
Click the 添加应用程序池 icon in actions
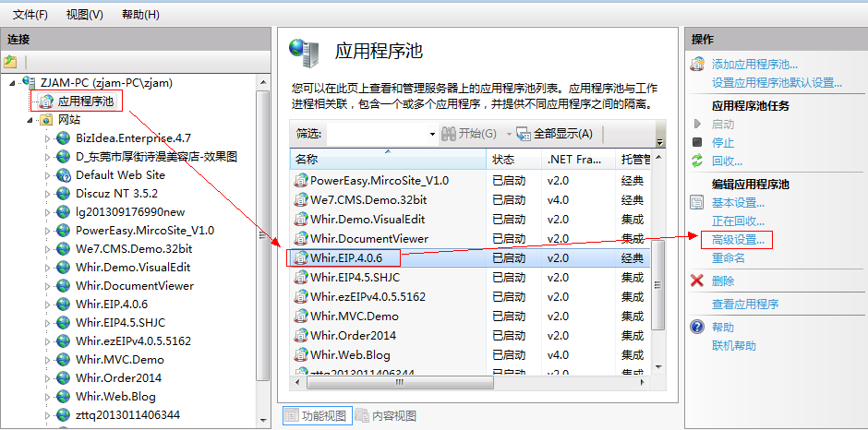click(x=698, y=65)
